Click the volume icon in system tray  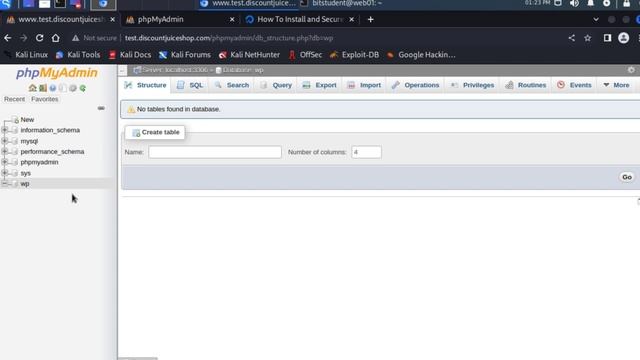coord(574,3)
